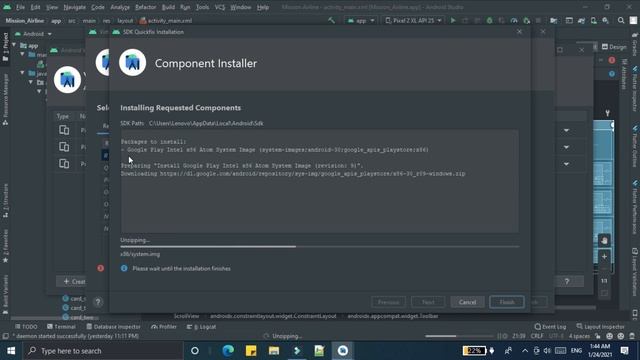The height and width of the screenshot is (360, 640).
Task: Click the Make Project hammer icon
Action: (331, 20)
